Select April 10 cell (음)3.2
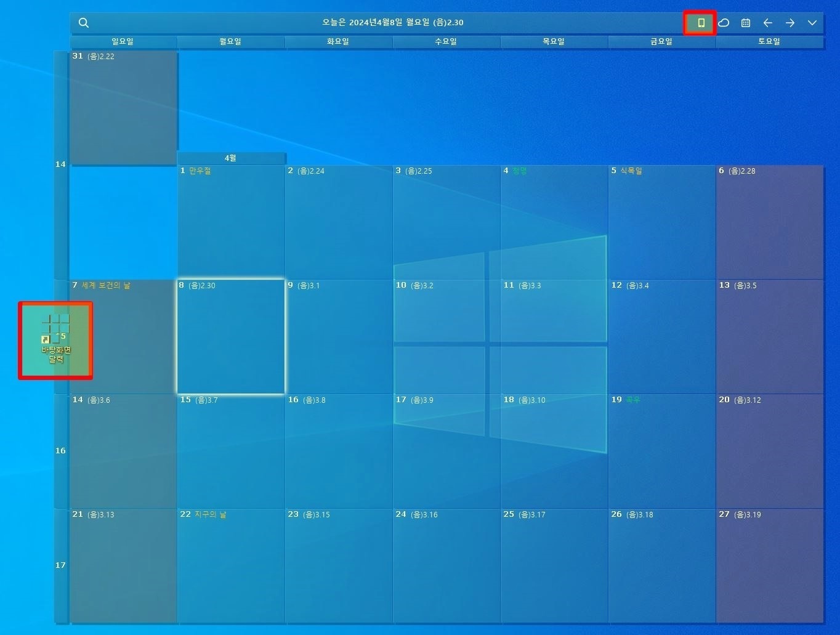 tap(446, 337)
